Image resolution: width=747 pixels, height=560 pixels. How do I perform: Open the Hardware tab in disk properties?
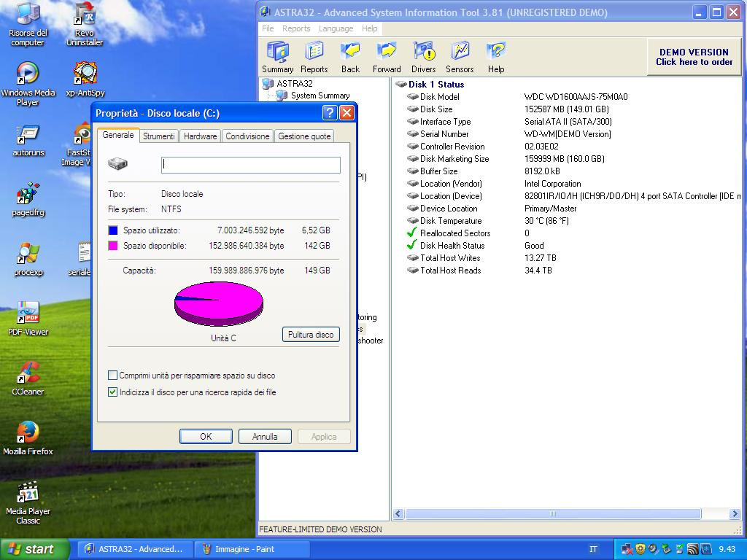point(200,136)
